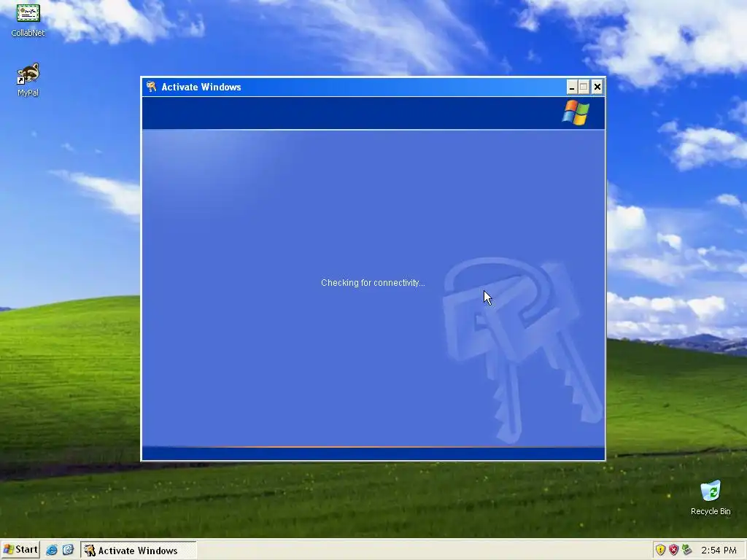Image resolution: width=747 pixels, height=560 pixels.
Task: Select the Recycle Bin icon
Action: (x=711, y=497)
